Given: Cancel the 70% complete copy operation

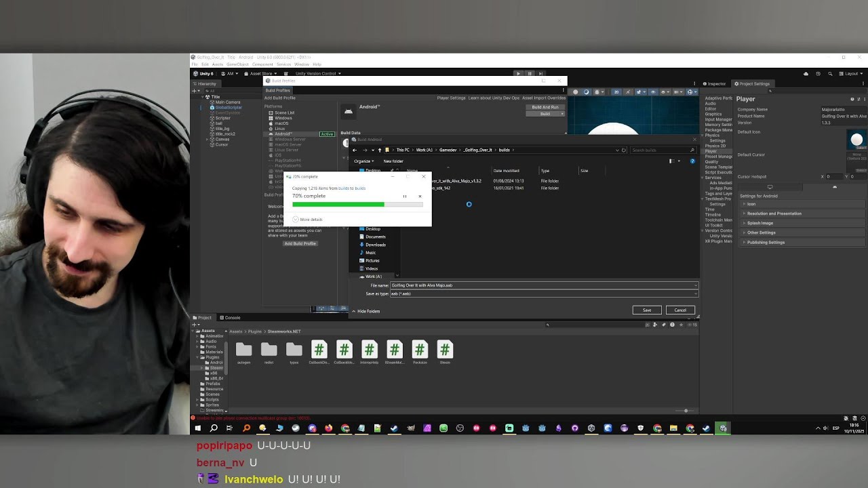Looking at the screenshot, I should click(x=420, y=197).
